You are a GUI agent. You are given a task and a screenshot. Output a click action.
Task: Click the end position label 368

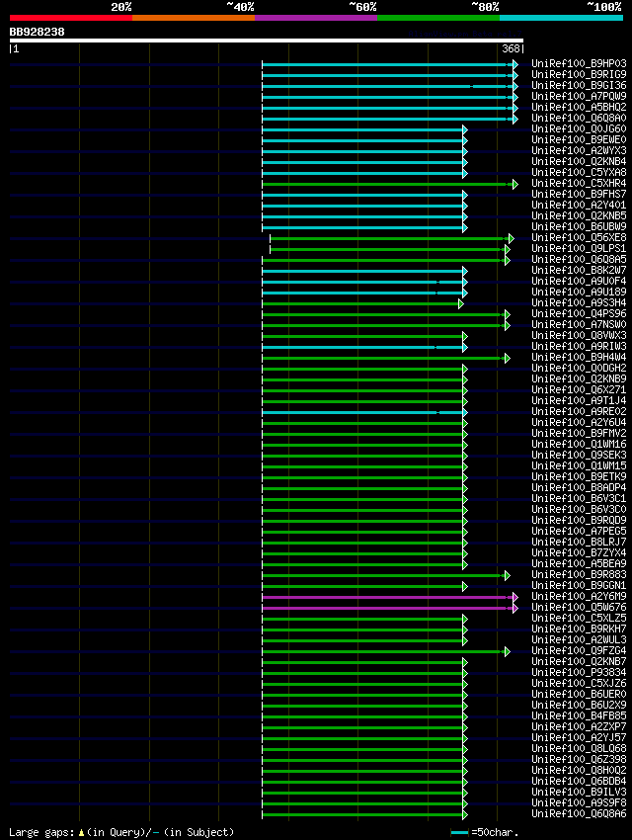coord(512,48)
